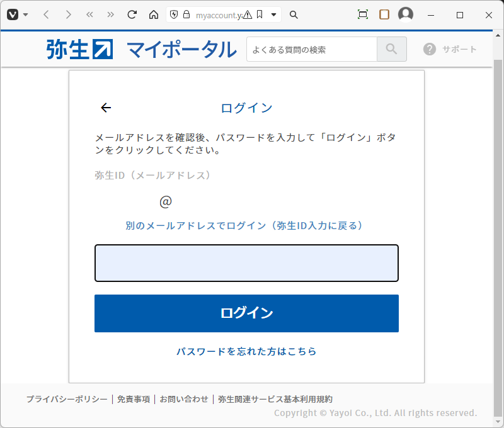Image resolution: width=504 pixels, height=428 pixels.
Task: Open the 免責事項 footer link
Action: pyautogui.click(x=134, y=399)
